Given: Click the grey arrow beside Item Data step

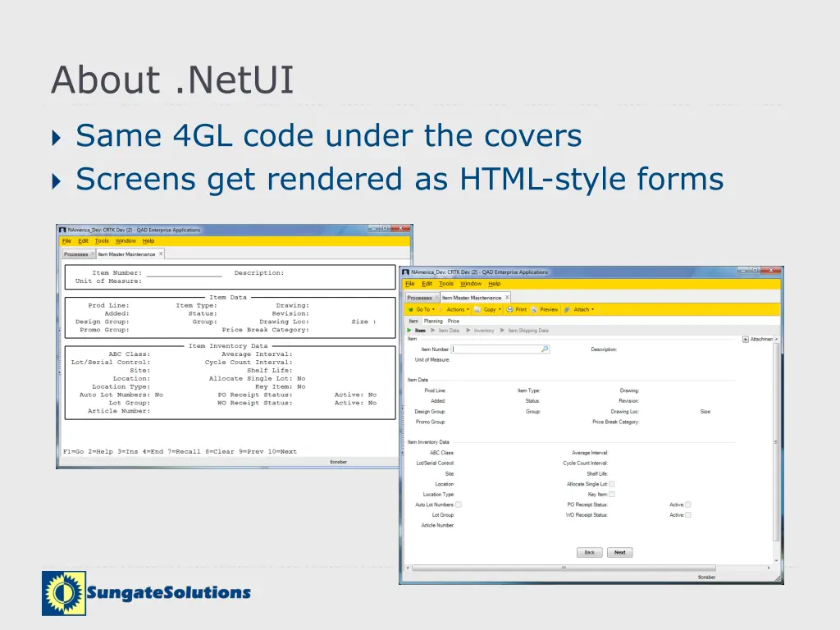Looking at the screenshot, I should coord(433,331).
